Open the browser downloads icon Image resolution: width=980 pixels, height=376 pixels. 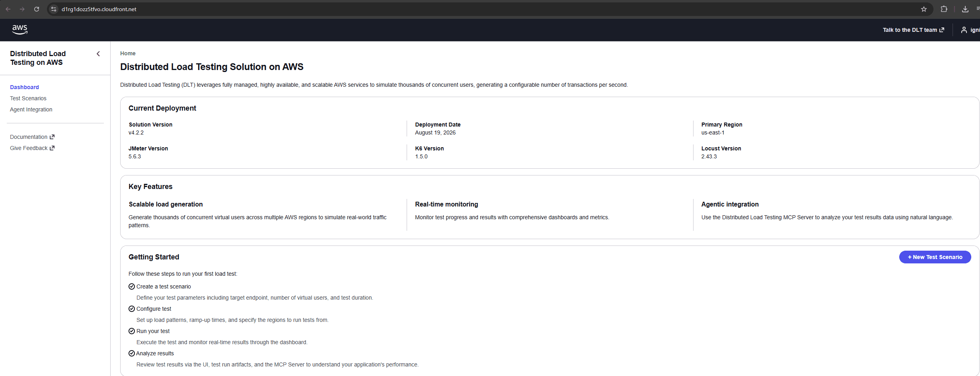965,9
